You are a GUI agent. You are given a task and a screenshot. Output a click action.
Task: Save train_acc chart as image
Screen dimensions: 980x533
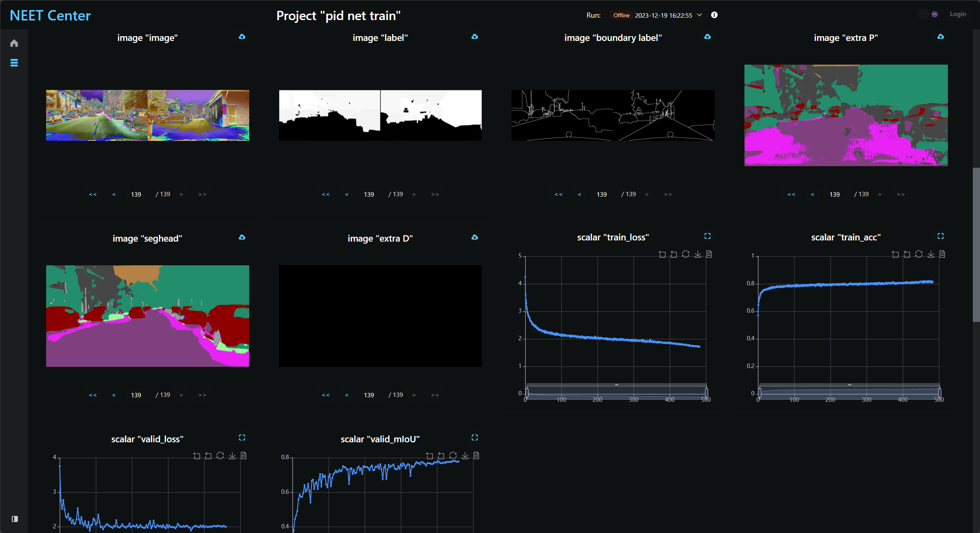931,254
